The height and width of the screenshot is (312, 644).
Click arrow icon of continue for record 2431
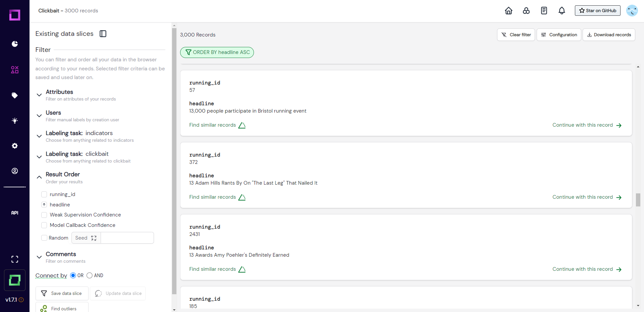coord(619,269)
